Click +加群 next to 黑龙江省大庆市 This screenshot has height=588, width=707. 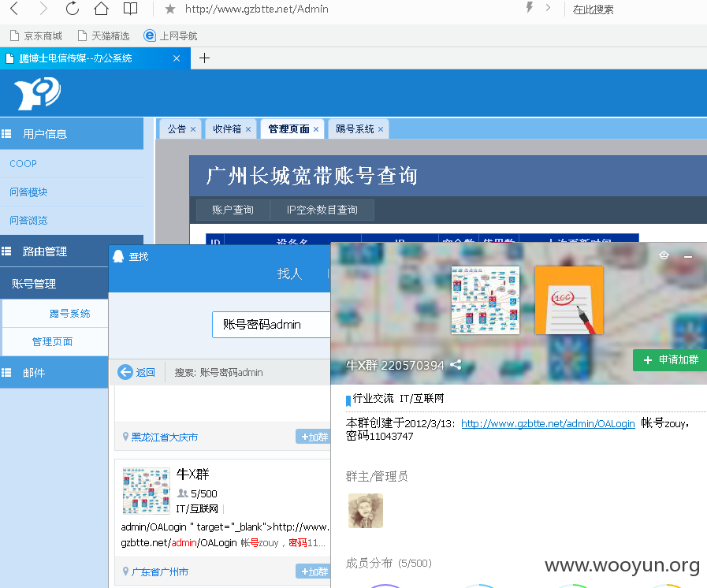click(x=314, y=437)
